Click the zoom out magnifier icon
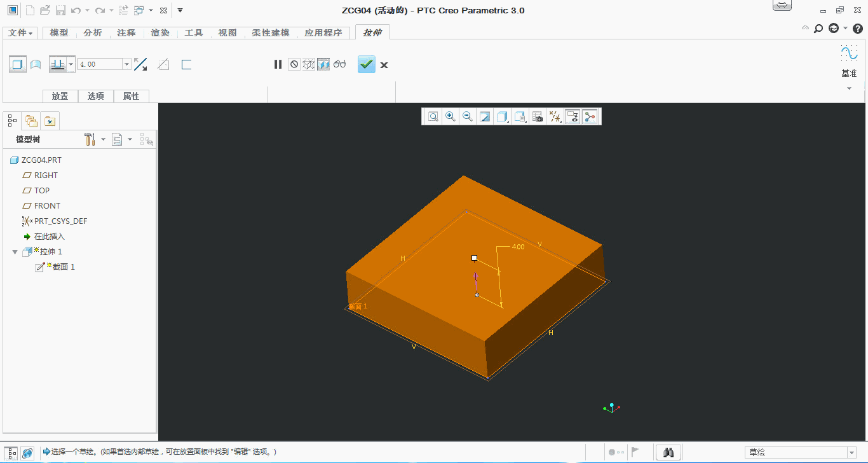This screenshot has height=463, width=868. (468, 116)
